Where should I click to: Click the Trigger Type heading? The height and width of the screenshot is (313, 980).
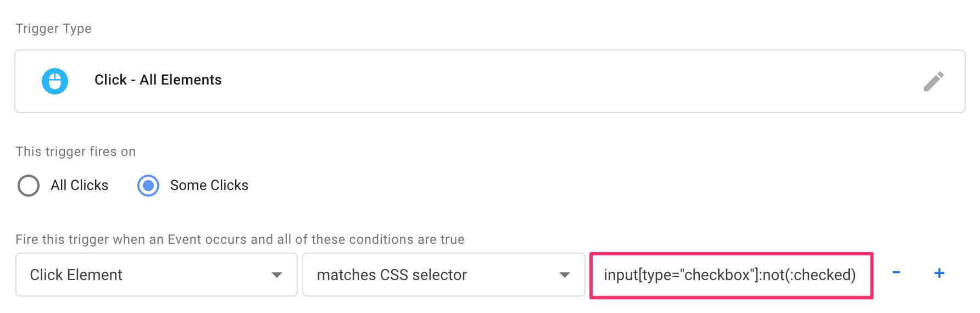pyautogui.click(x=53, y=29)
